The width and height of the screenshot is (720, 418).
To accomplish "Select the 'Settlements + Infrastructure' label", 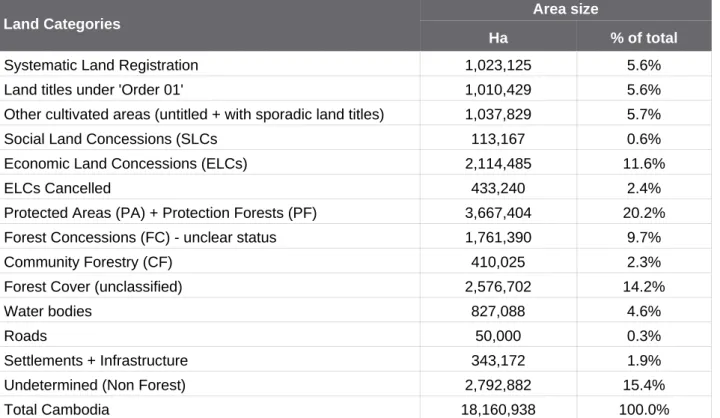I will click(x=96, y=361).
